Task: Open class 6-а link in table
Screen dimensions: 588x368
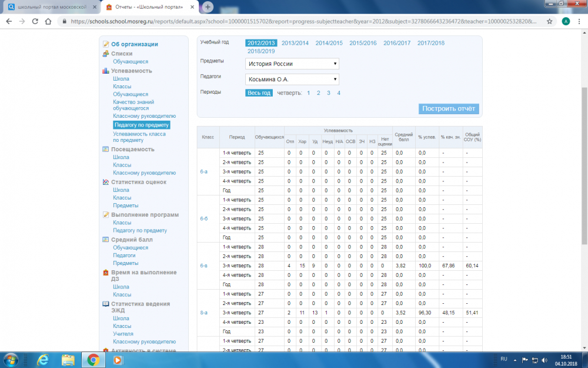Action: tap(203, 171)
